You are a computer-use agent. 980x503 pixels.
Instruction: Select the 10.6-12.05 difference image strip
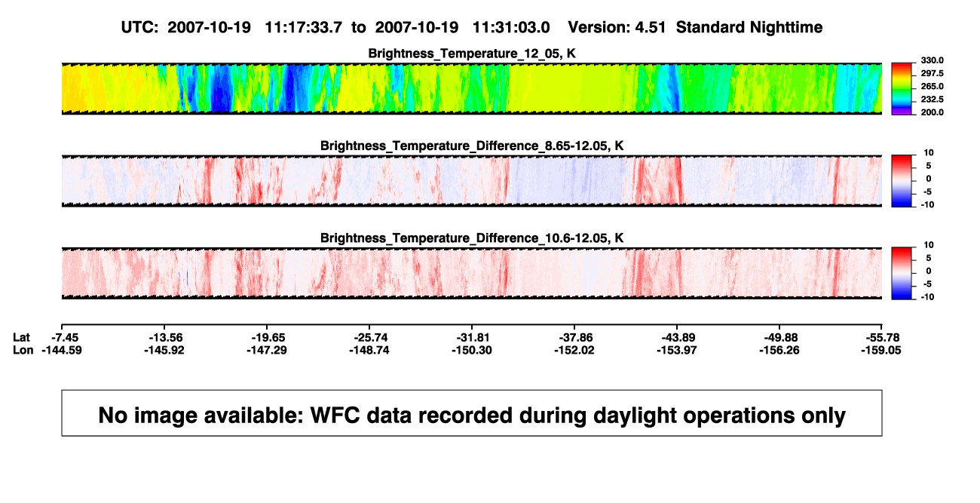coord(472,273)
